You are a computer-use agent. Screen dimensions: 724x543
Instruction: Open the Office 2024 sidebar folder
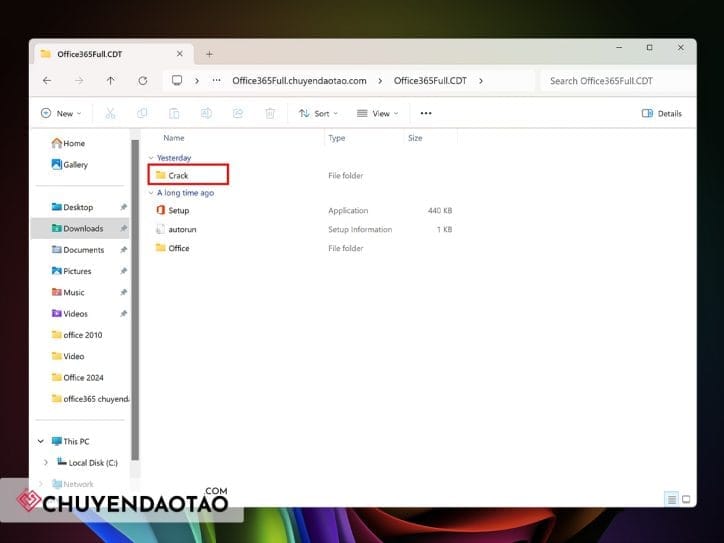click(78, 377)
